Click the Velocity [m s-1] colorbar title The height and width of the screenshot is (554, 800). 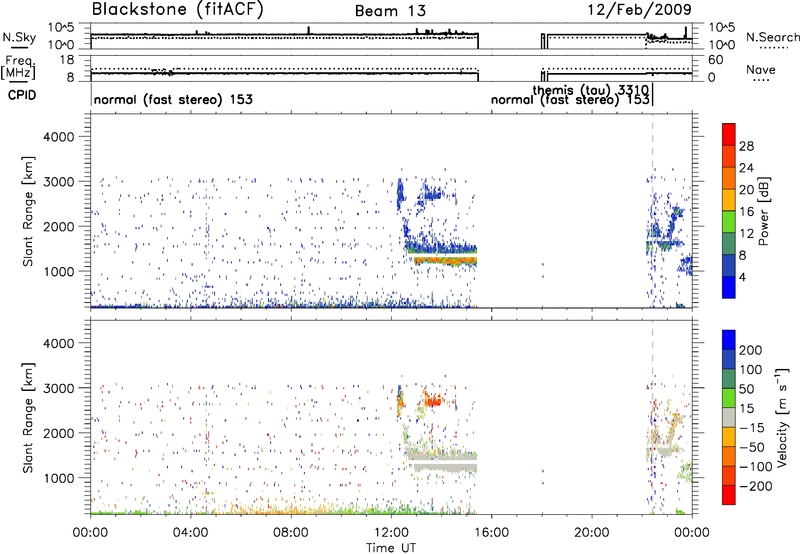click(782, 417)
